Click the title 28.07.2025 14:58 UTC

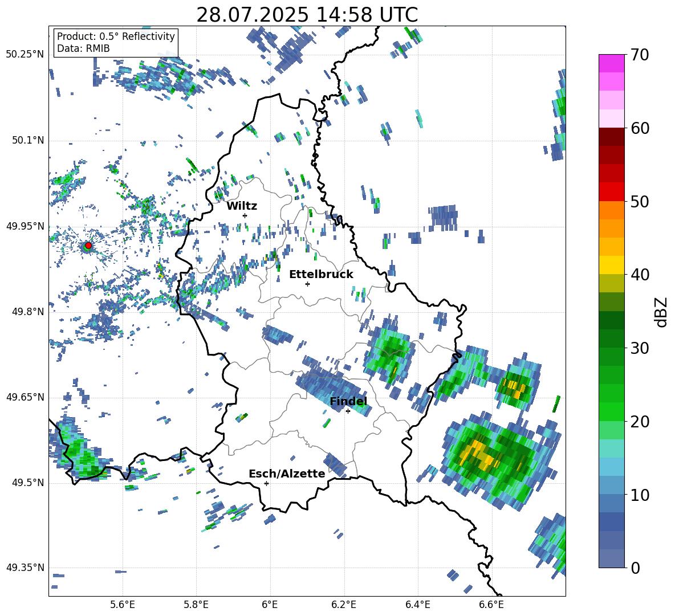coord(307,15)
